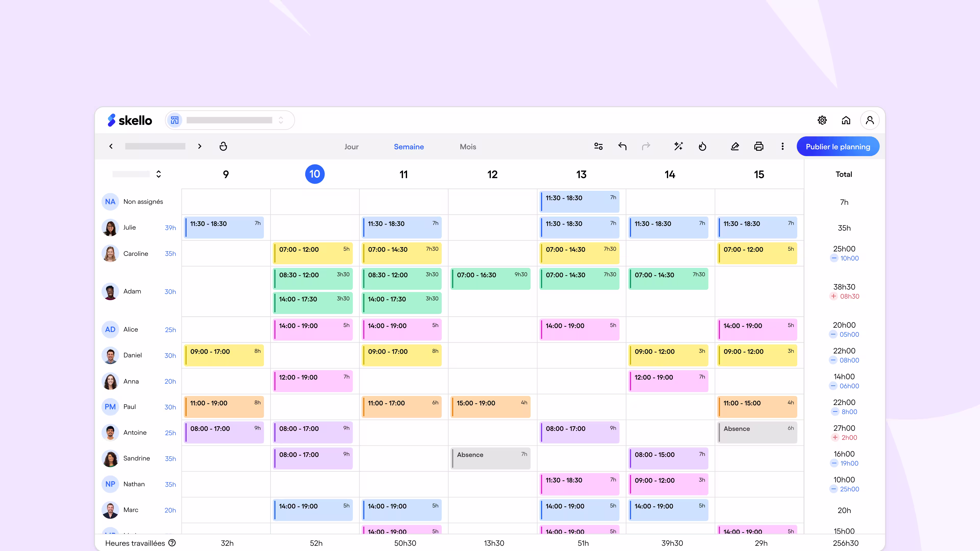
Task: Undo the last planning change
Action: click(x=622, y=146)
